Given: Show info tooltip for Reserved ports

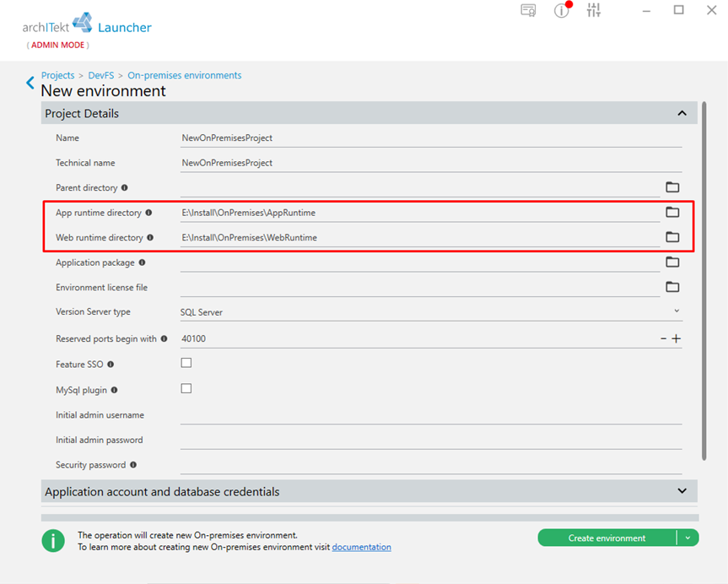Looking at the screenshot, I should [x=164, y=338].
